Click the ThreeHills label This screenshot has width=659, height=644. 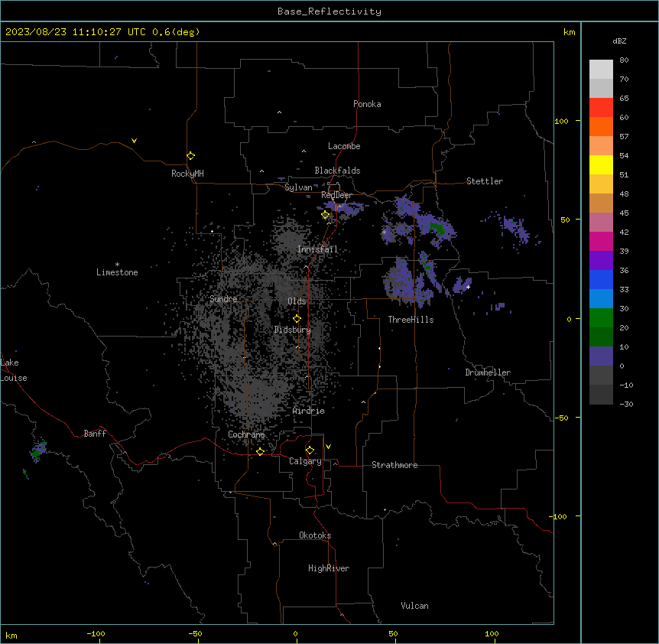tap(411, 320)
